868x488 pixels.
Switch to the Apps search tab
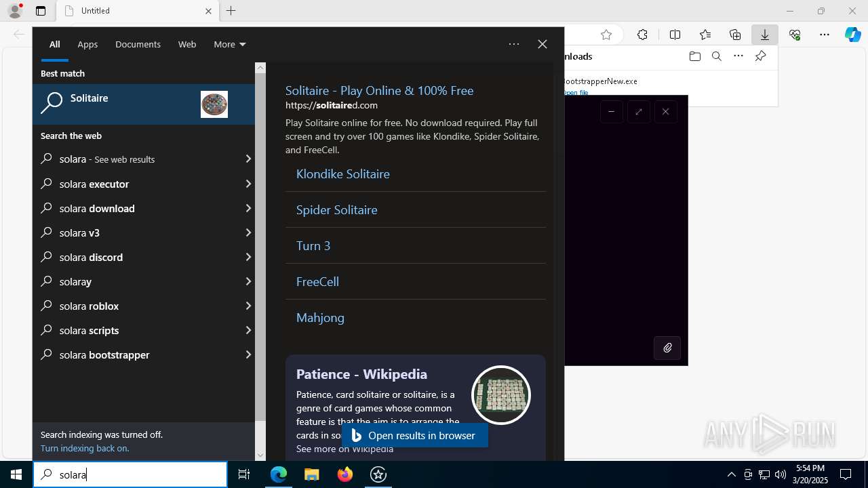[87, 44]
